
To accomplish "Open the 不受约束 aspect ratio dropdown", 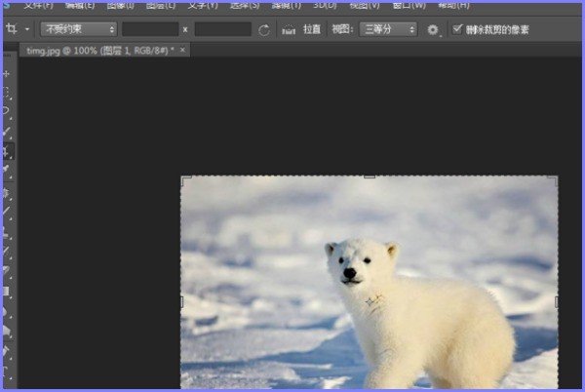I will [x=78, y=30].
